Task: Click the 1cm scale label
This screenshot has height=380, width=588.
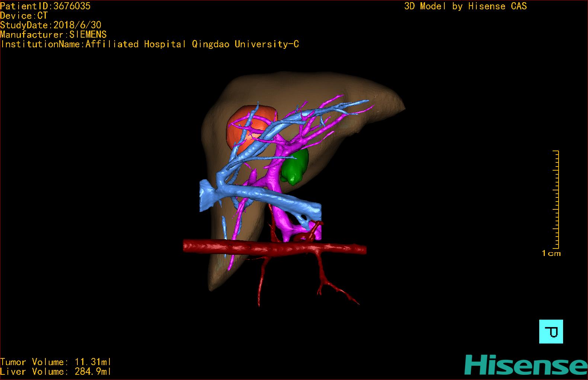Action: tap(551, 253)
